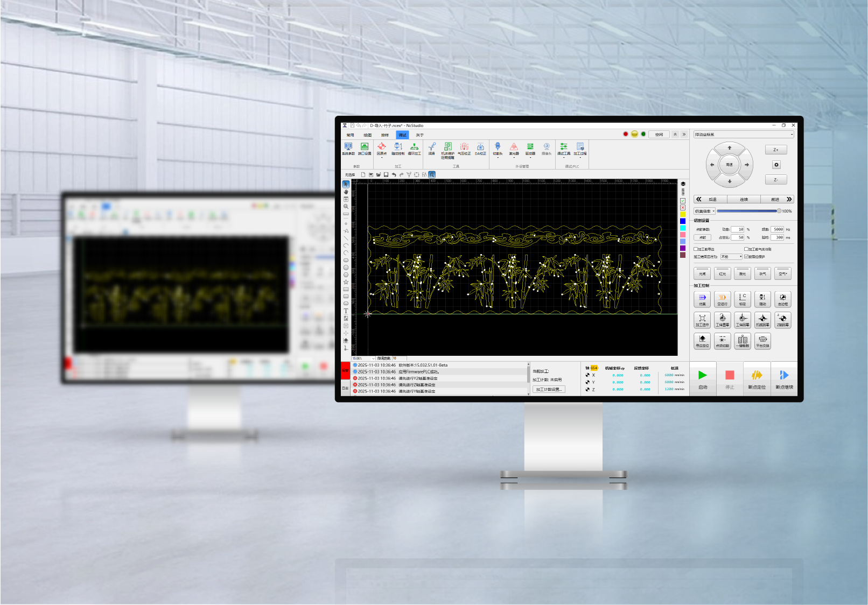Click the 断点继续 breakpoint resume icon

(x=784, y=378)
